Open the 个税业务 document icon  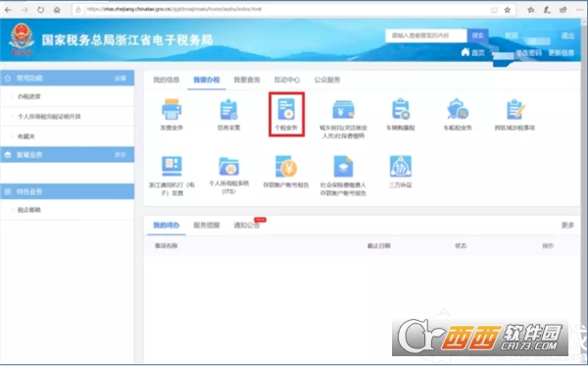click(286, 109)
